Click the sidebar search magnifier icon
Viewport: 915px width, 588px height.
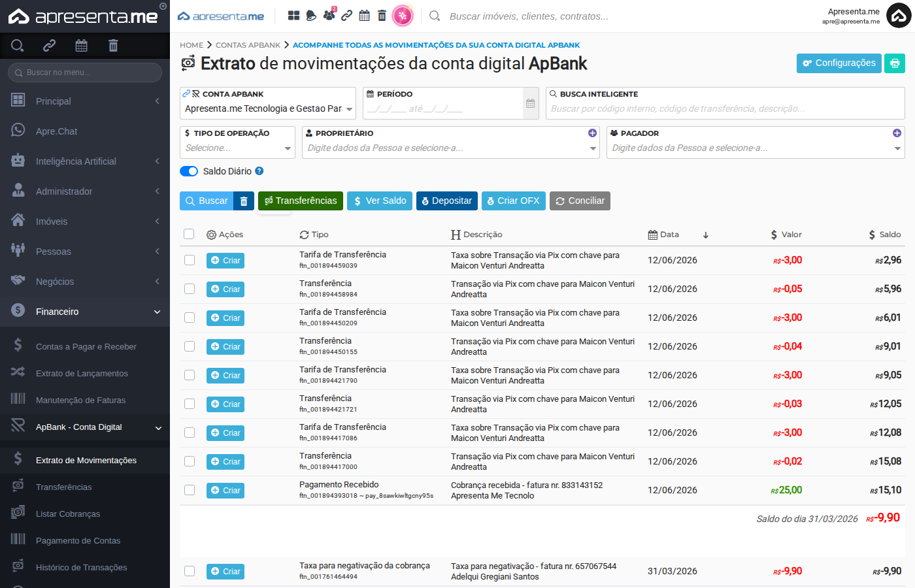tap(18, 45)
